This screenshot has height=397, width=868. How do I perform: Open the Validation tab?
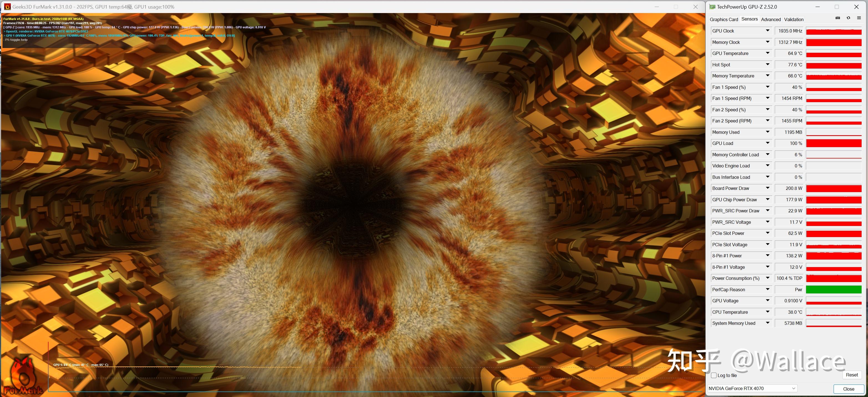point(794,19)
